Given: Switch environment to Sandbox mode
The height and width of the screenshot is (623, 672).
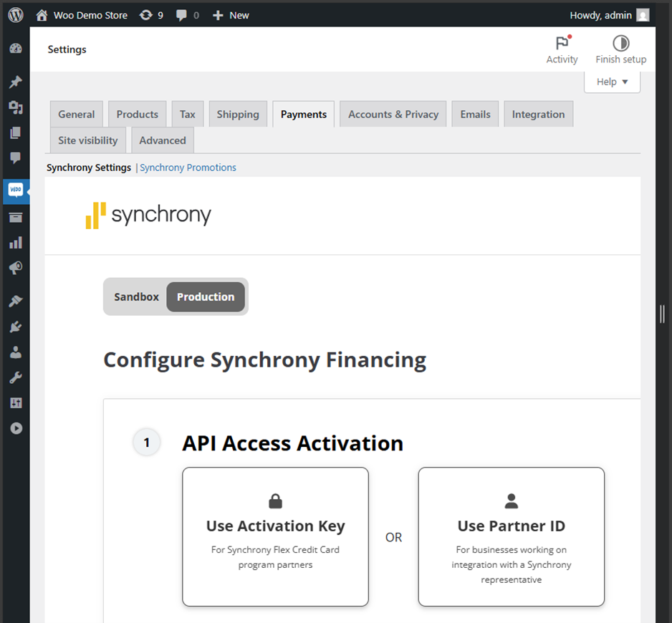Looking at the screenshot, I should 136,296.
